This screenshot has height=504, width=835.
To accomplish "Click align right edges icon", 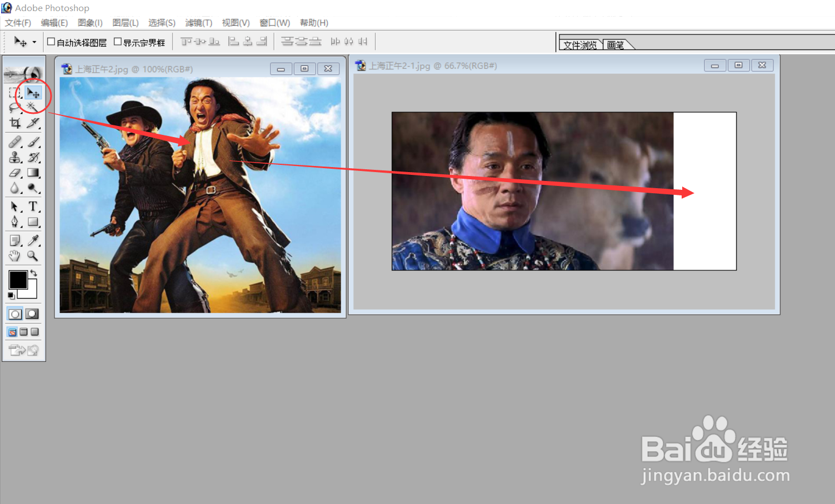I will (262, 42).
